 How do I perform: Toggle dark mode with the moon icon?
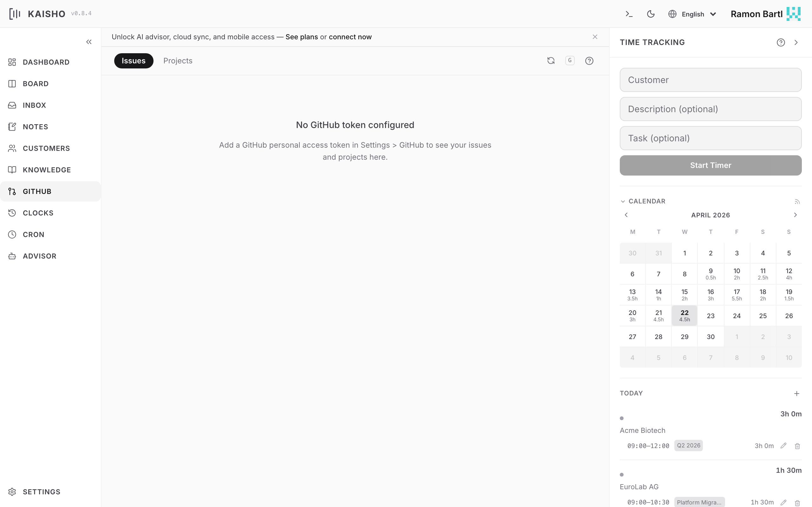pos(651,14)
